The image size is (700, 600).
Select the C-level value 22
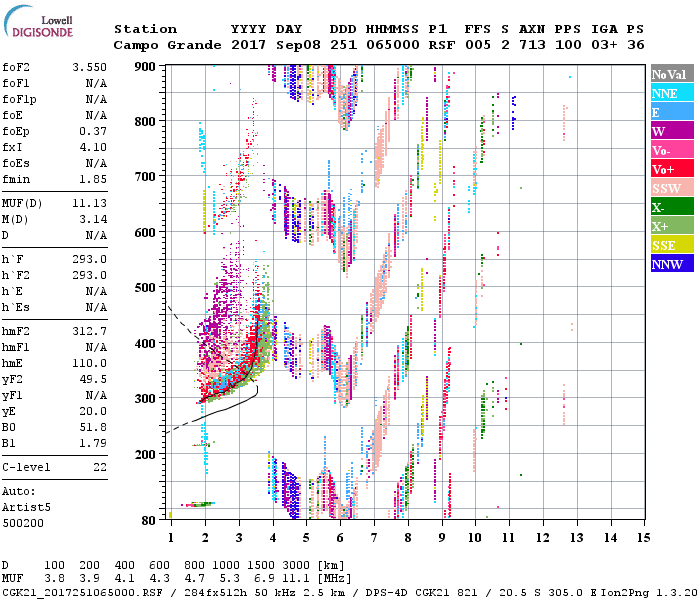(99, 467)
